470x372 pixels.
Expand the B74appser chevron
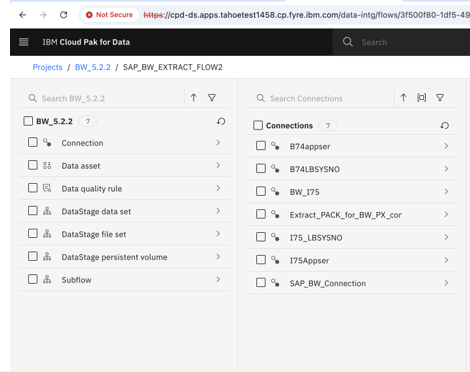coord(446,146)
